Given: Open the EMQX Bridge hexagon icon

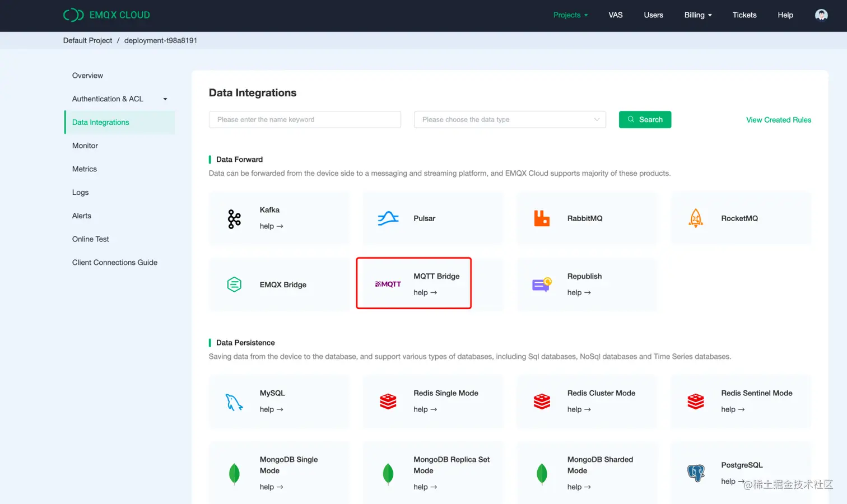Looking at the screenshot, I should click(x=234, y=284).
